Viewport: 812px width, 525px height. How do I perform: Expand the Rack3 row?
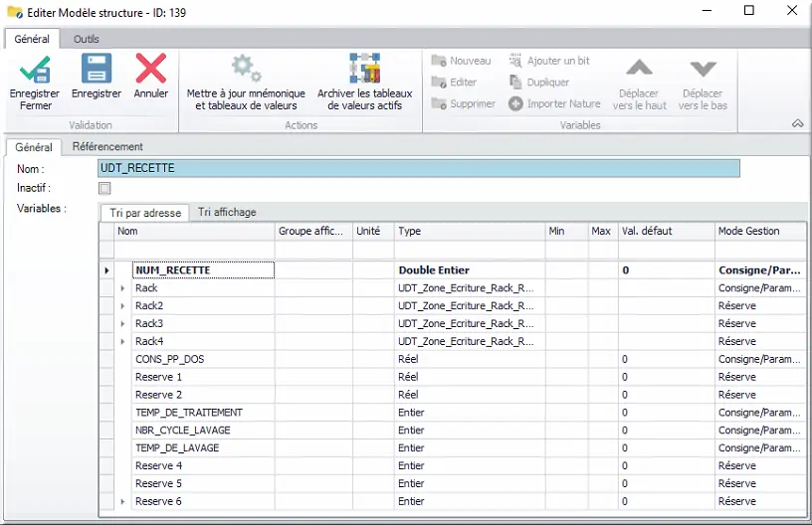[122, 324]
